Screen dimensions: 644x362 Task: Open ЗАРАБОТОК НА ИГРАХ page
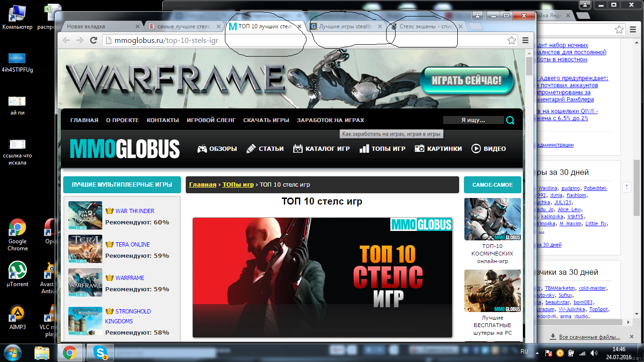[x=330, y=120]
